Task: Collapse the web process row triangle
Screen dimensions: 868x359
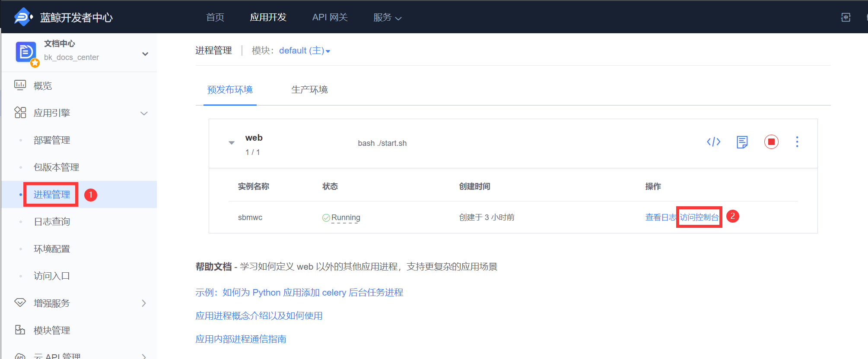Action: point(232,142)
